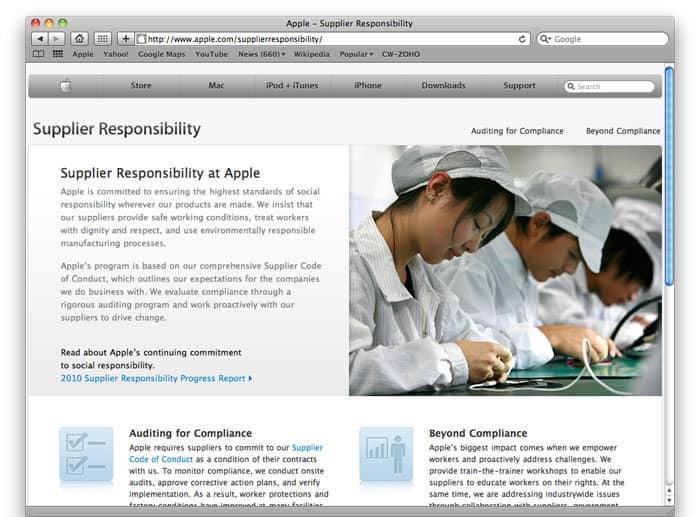
Task: Add bookmark with the plus button
Action: [125, 39]
